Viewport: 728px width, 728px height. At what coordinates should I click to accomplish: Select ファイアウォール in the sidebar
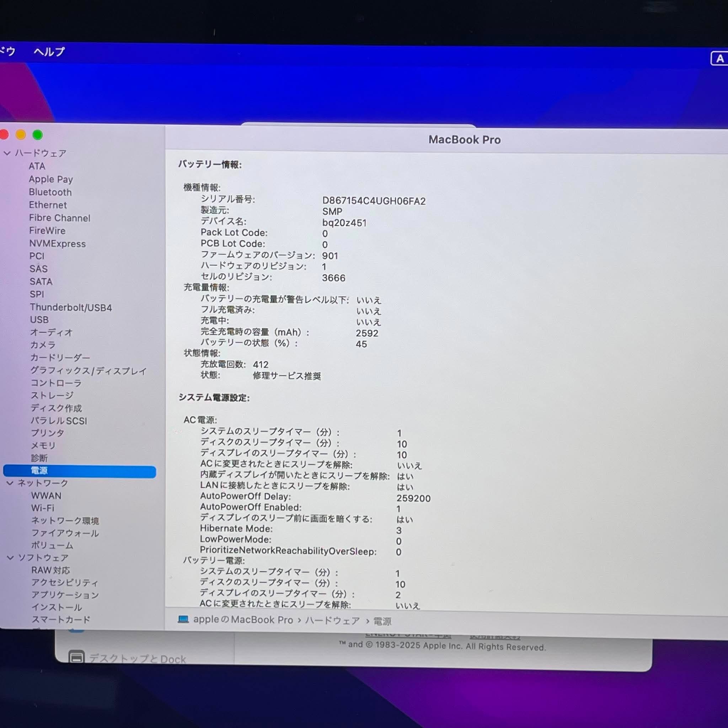click(x=65, y=533)
